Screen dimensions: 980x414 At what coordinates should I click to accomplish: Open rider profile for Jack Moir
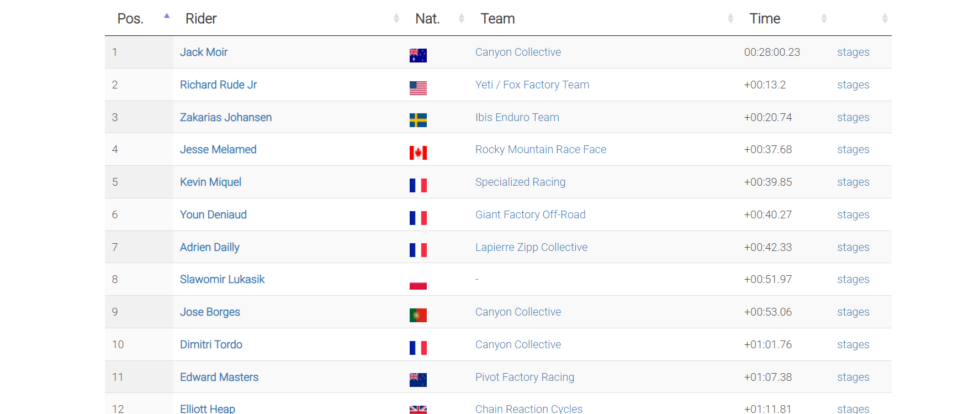click(204, 52)
